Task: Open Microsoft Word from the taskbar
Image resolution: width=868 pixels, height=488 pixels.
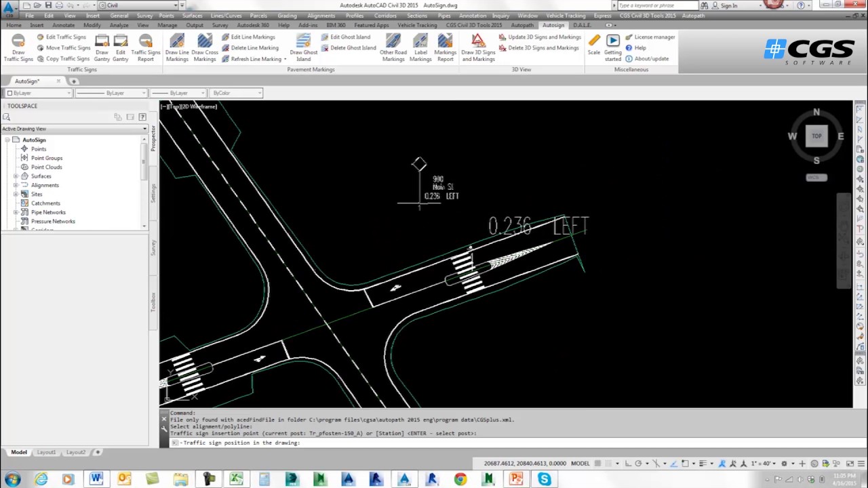Action: point(96,480)
